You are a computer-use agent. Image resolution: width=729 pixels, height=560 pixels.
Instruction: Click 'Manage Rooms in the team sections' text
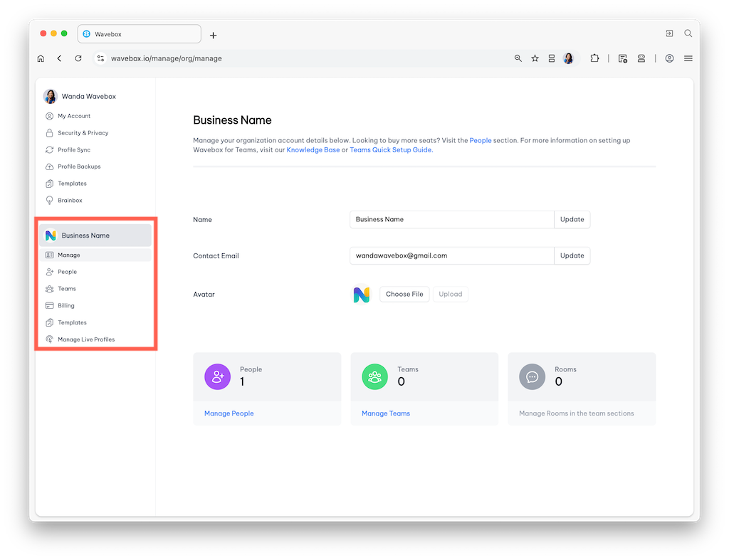tap(577, 413)
